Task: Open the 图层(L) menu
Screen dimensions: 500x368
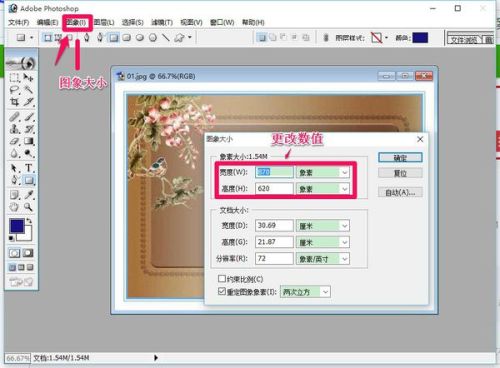Action: coord(104,22)
